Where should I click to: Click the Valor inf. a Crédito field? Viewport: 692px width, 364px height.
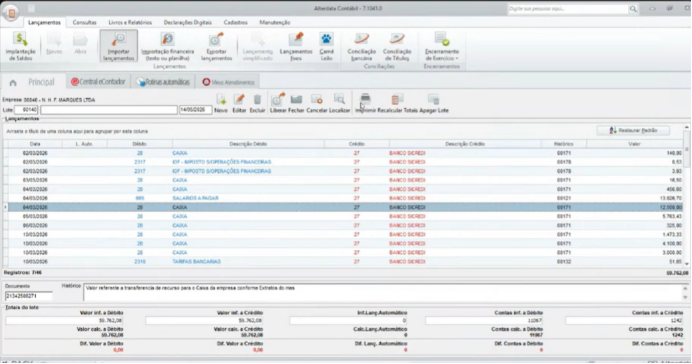204,321
